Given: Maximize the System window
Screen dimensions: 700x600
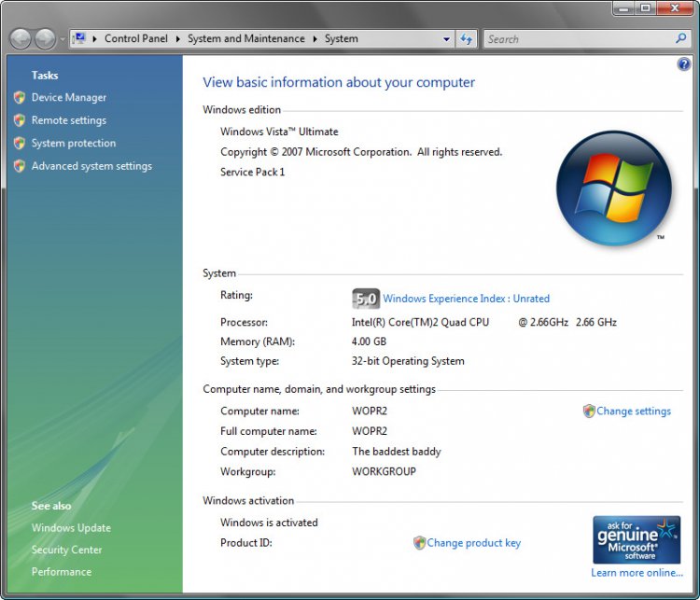Looking at the screenshot, I should click(x=646, y=8).
